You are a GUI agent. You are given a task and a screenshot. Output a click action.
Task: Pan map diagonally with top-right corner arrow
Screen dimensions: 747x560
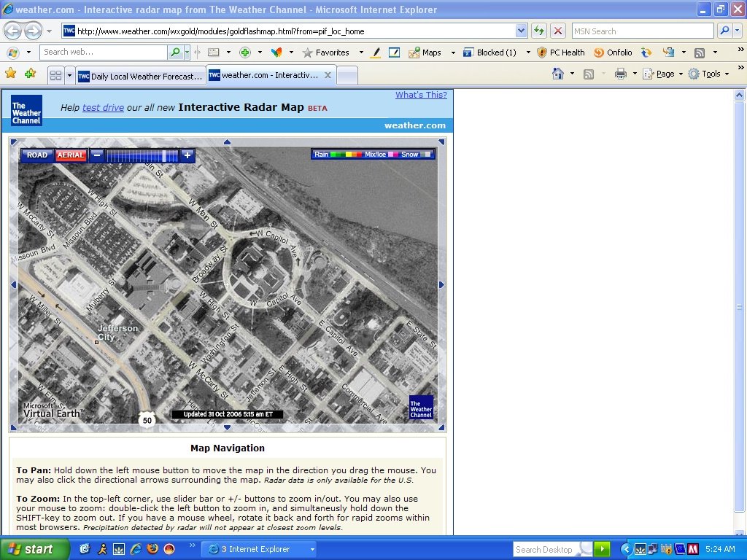441,142
